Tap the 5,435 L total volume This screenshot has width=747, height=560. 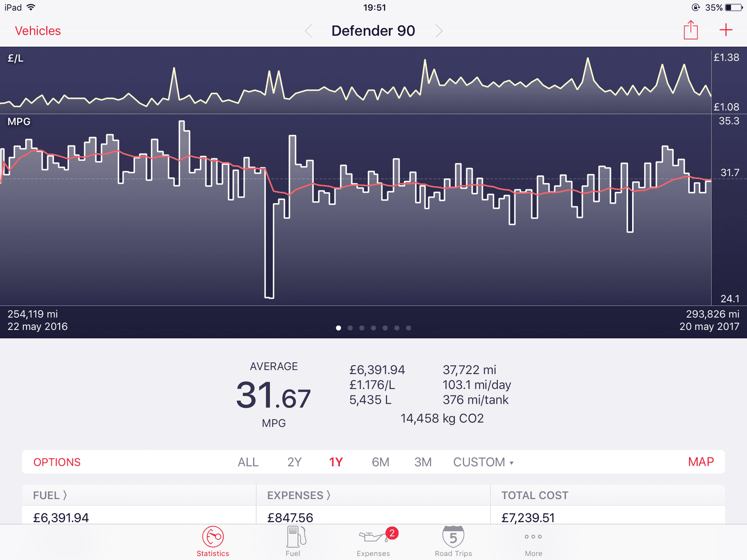(370, 400)
